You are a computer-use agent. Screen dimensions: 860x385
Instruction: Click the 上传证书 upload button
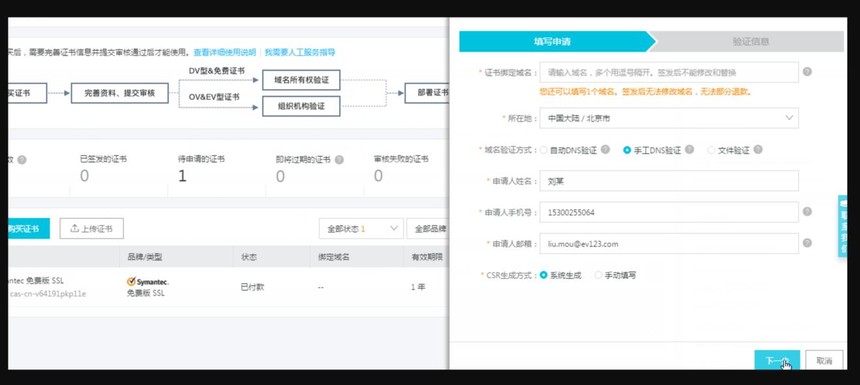click(92, 229)
